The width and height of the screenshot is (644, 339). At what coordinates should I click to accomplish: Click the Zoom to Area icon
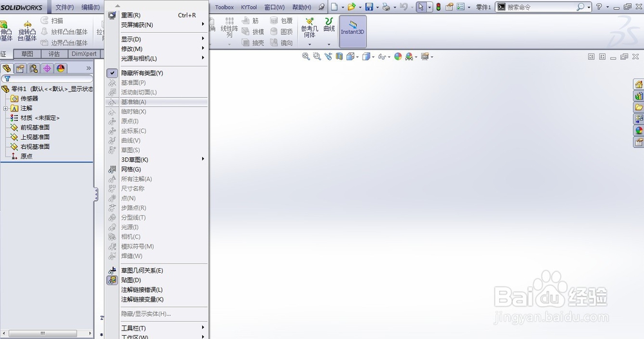[x=317, y=57]
